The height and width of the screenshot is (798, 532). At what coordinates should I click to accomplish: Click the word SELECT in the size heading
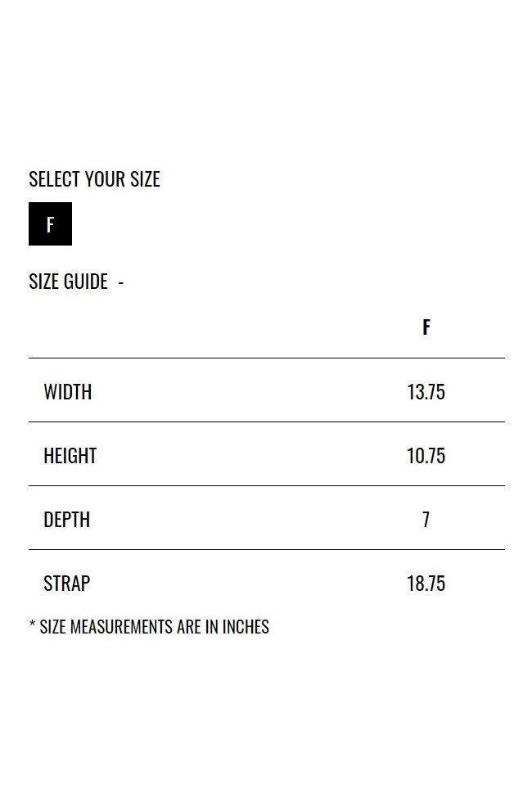tap(55, 179)
